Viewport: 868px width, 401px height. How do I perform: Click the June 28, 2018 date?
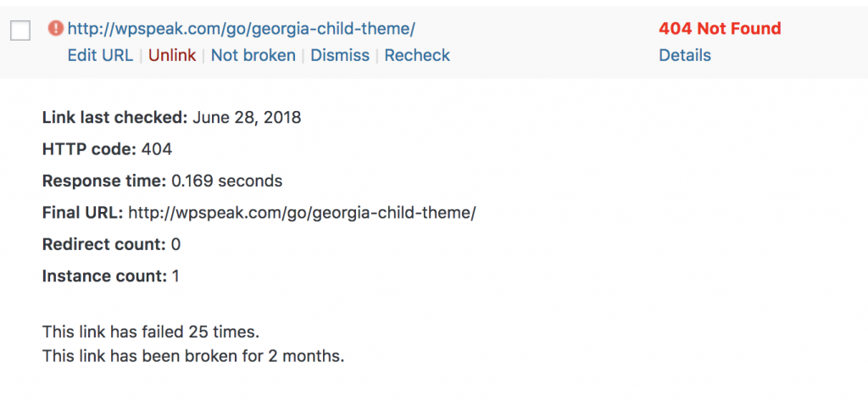[247, 118]
